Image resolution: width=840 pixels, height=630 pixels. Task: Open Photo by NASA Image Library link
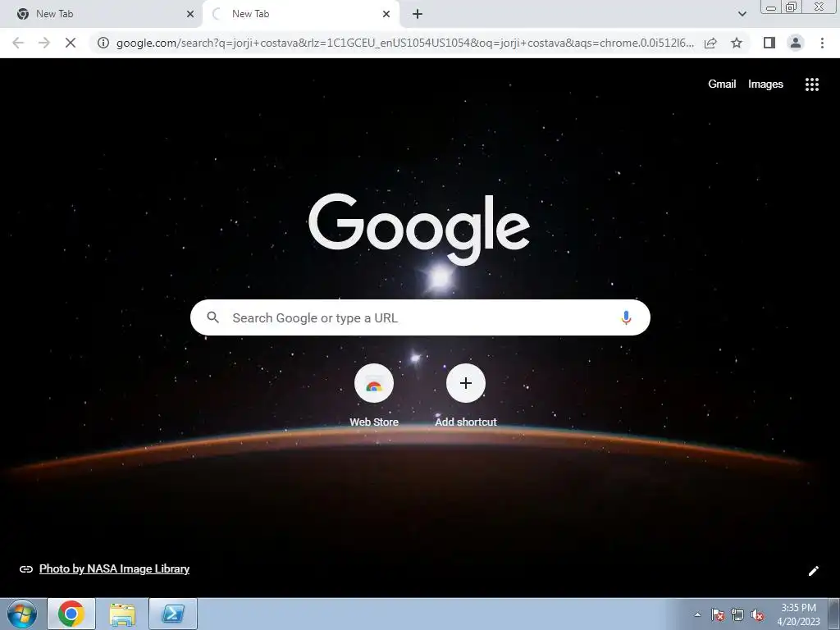[114, 569]
